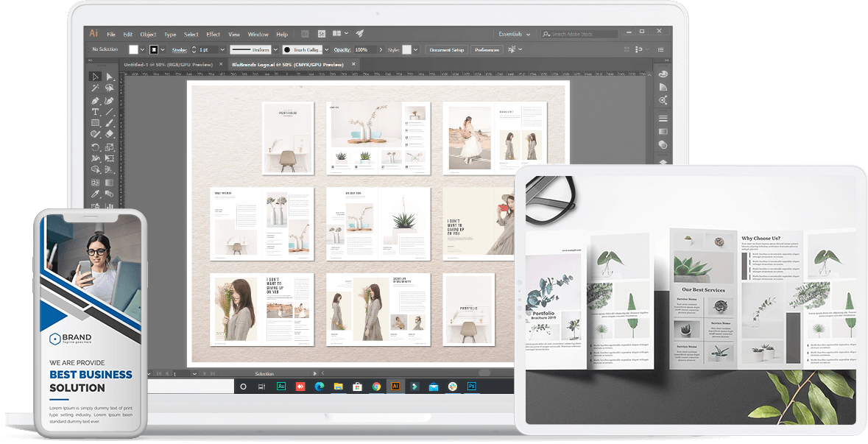Choose the Eyedropper tool

click(95, 194)
